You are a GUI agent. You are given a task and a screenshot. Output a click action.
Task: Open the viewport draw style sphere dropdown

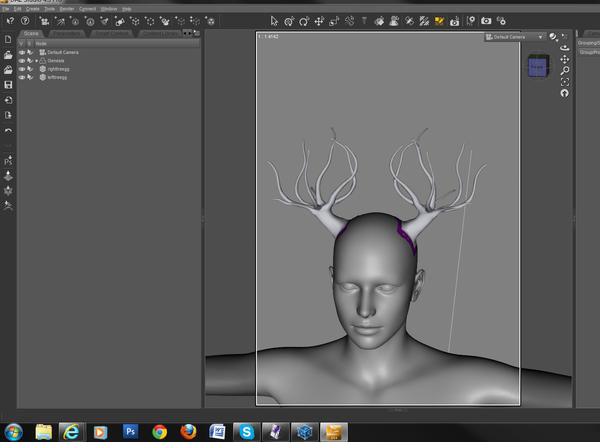(554, 37)
